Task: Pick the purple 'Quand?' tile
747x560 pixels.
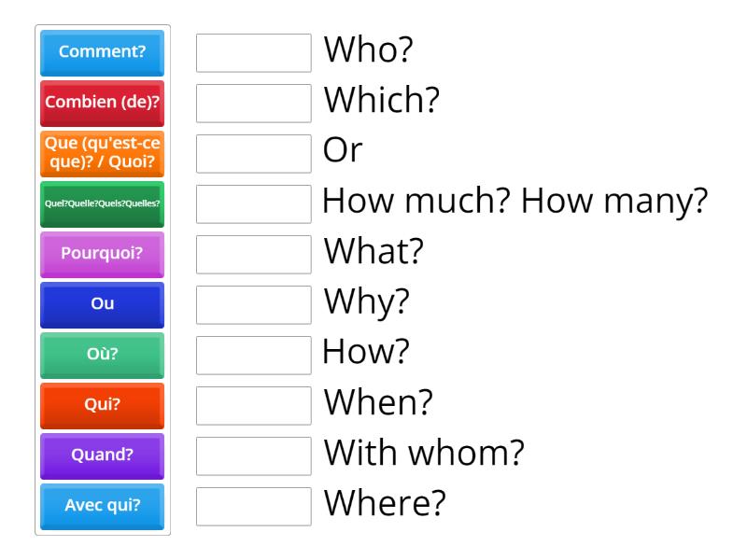Action: coord(101,455)
